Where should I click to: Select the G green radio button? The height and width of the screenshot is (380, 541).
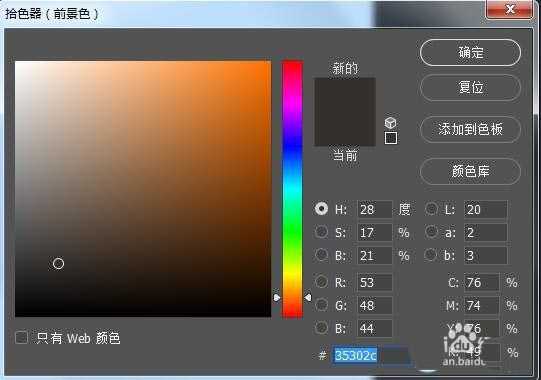click(x=322, y=305)
